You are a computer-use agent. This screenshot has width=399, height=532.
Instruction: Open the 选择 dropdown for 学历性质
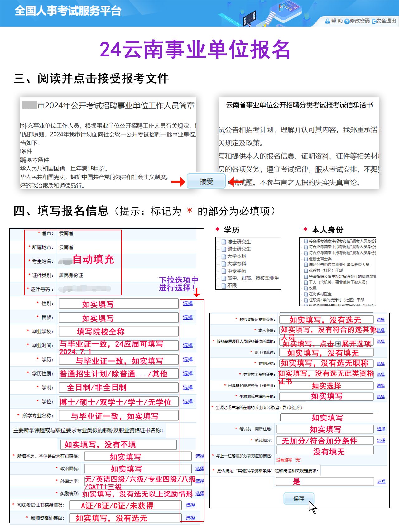[188, 374]
